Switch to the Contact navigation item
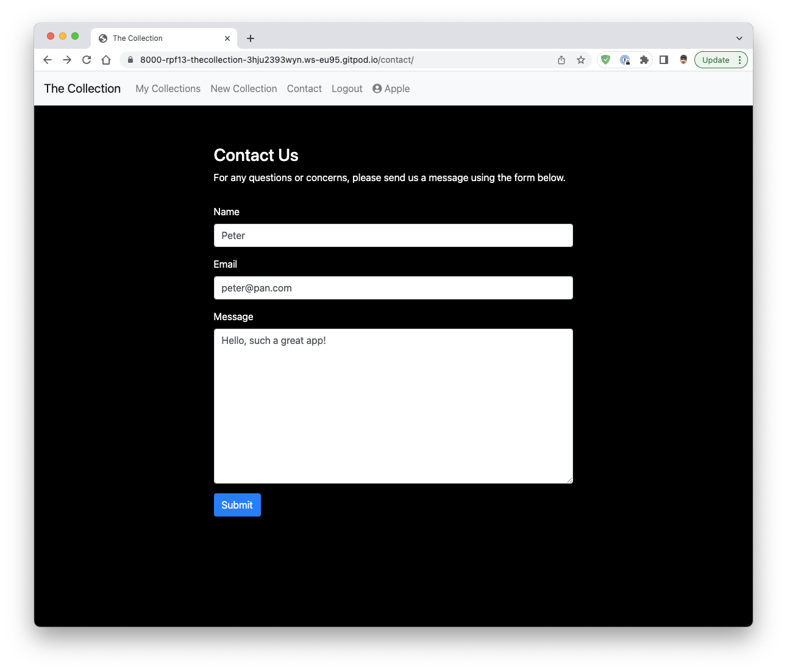This screenshot has height=672, width=787. tap(304, 88)
